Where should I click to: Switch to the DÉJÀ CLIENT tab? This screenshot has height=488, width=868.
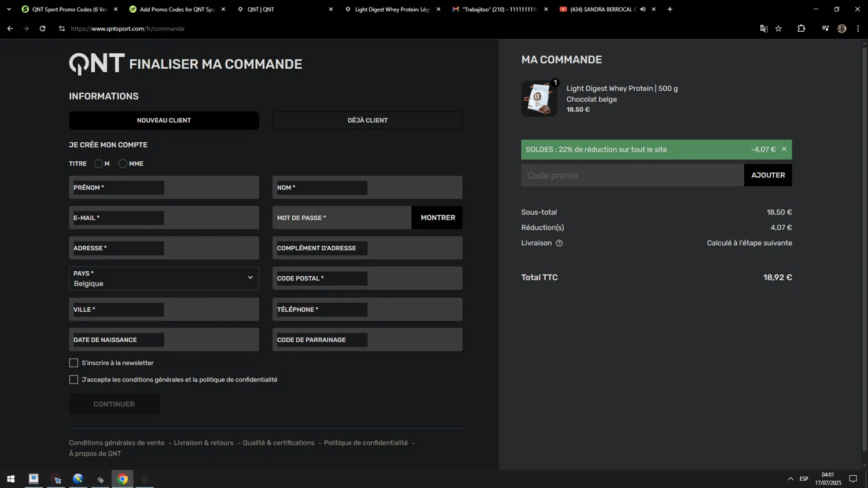[367, 120]
